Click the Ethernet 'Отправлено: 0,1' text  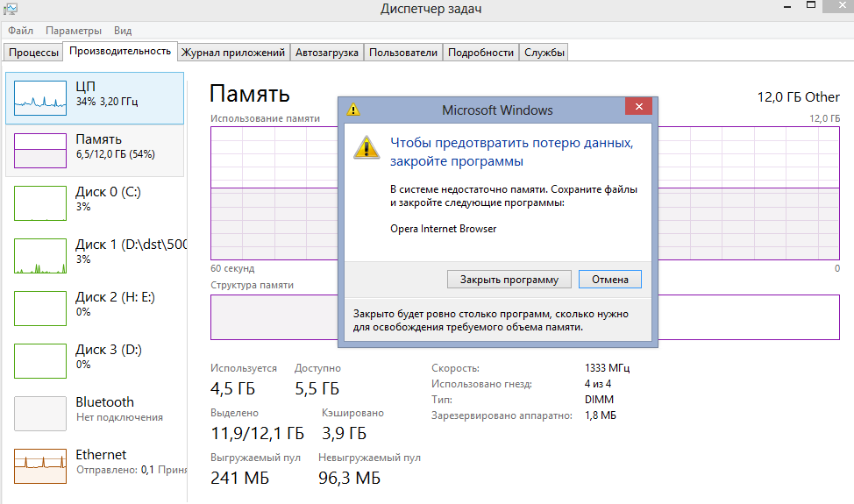coord(115,470)
